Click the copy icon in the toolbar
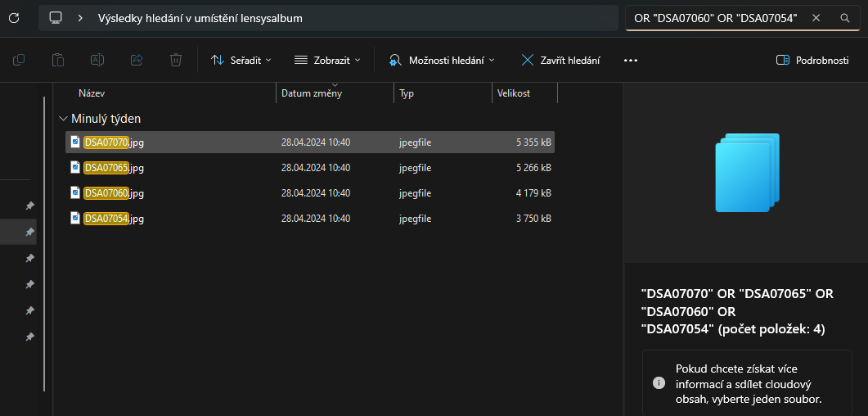This screenshot has height=416, width=868. [x=19, y=60]
